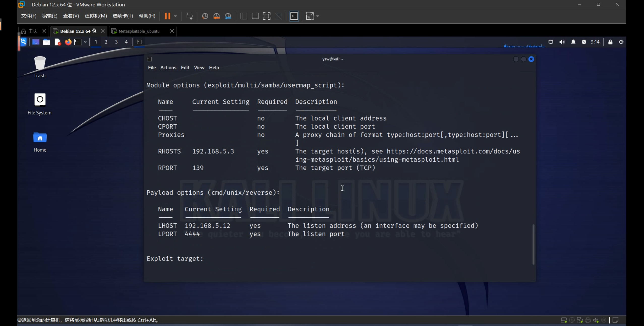Expand the terminal launcher dropdown in Kali panel
Screen dimensions: 644x326
(x=85, y=42)
